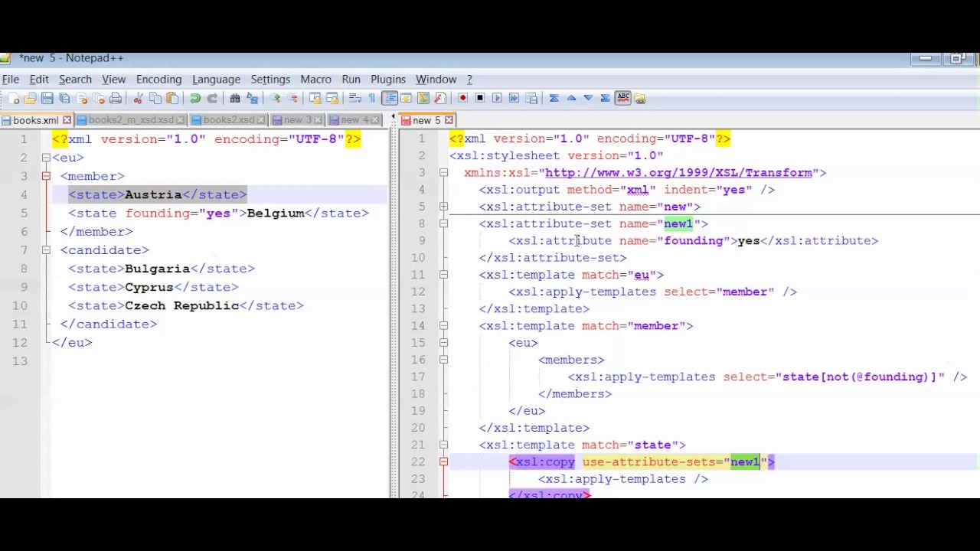This screenshot has width=980, height=551.
Task: Open the Language menu
Action: [x=216, y=79]
